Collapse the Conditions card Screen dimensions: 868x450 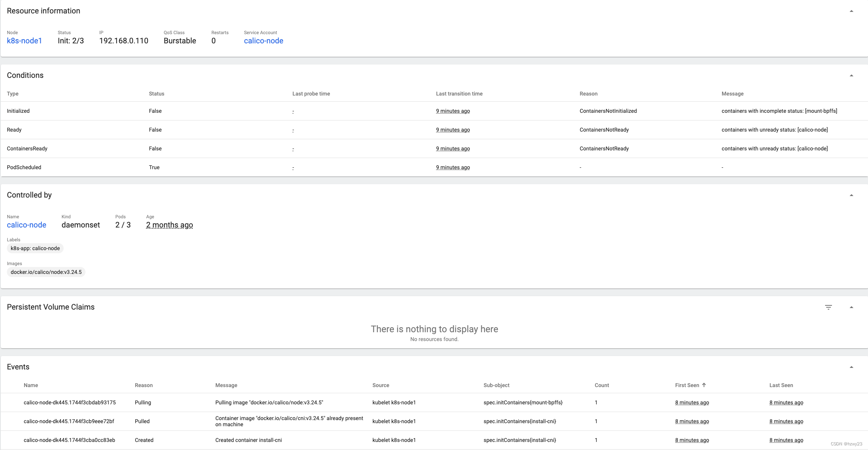coord(851,76)
